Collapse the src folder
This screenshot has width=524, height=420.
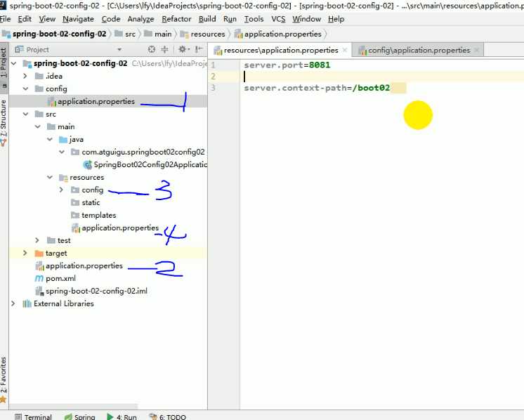pyautogui.click(x=25, y=114)
